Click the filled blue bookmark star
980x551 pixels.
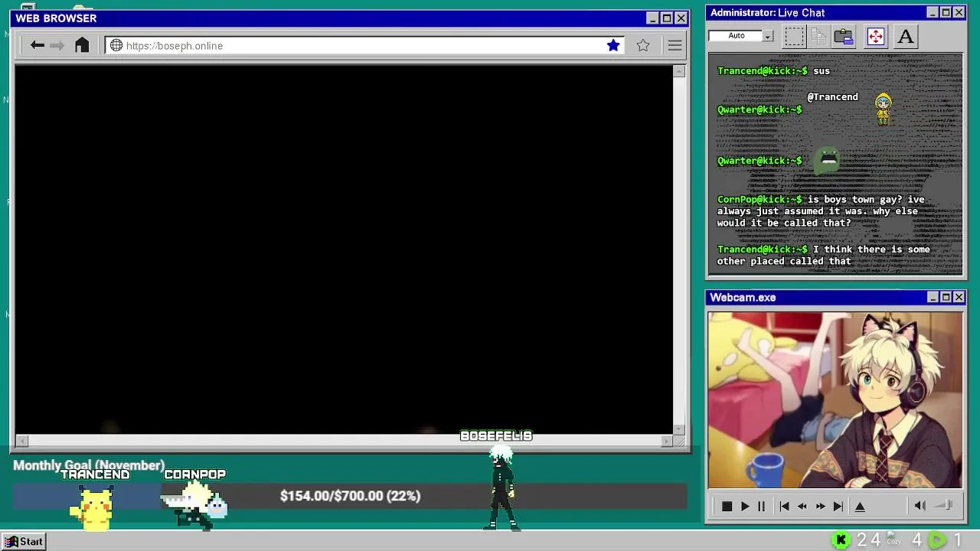pyautogui.click(x=613, y=46)
